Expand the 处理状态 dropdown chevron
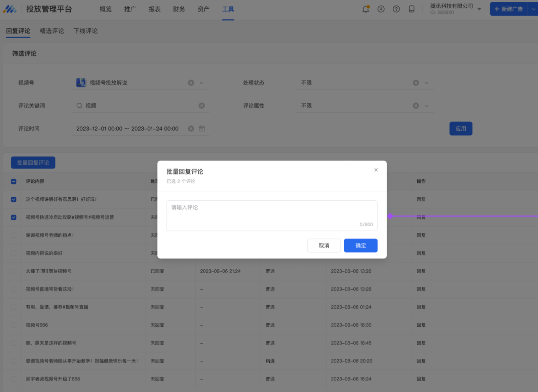This screenshot has width=538, height=392. [x=426, y=83]
